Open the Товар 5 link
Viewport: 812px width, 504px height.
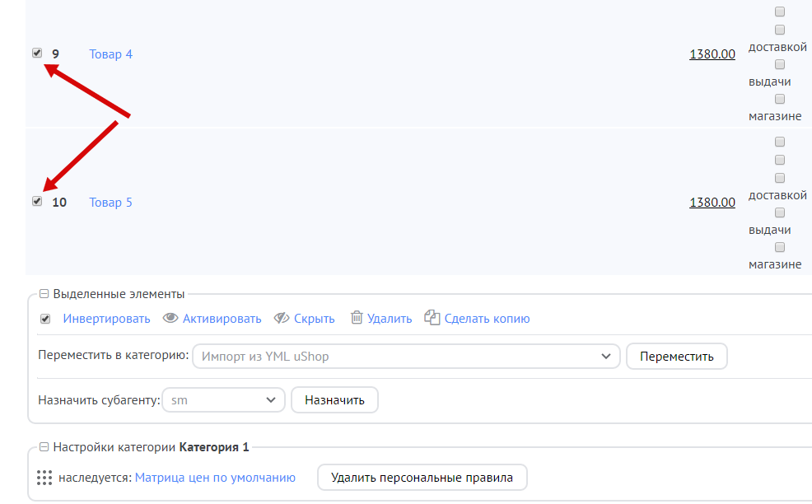110,203
